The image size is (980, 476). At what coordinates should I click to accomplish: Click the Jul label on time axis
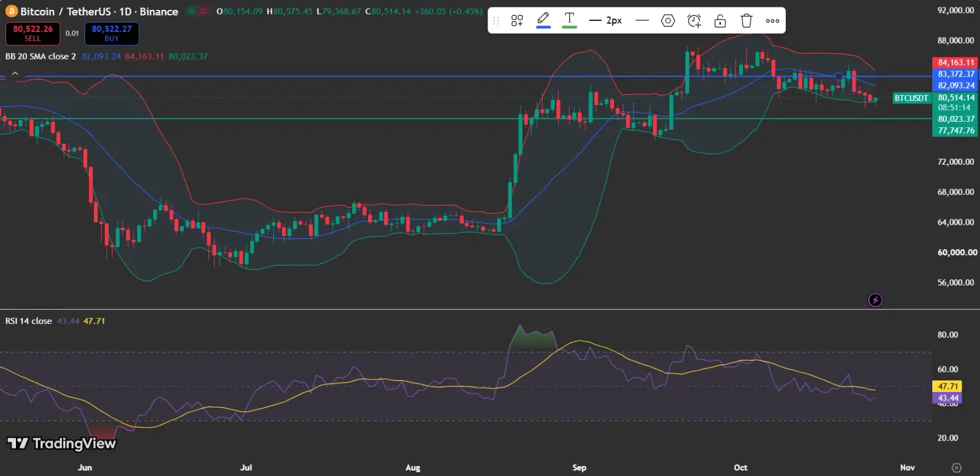[246, 467]
